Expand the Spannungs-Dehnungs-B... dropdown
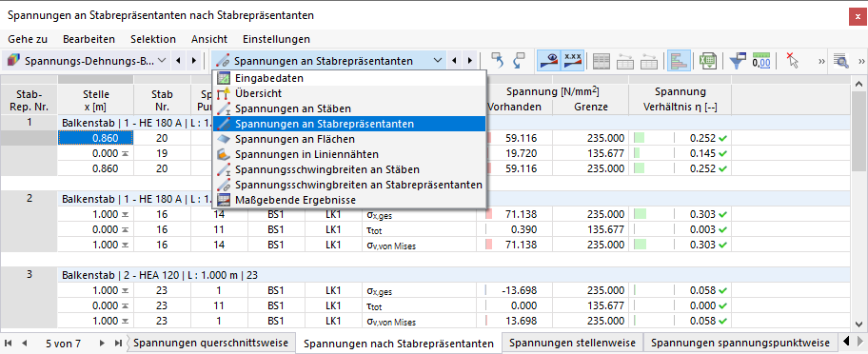The width and height of the screenshot is (868, 354). 162,61
